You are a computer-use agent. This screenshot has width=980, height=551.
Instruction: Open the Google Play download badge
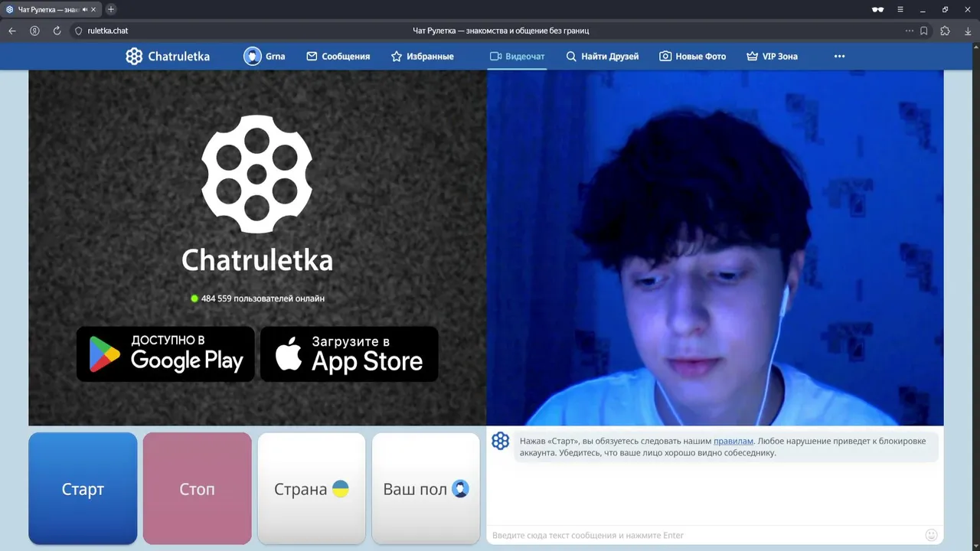pyautogui.click(x=165, y=354)
